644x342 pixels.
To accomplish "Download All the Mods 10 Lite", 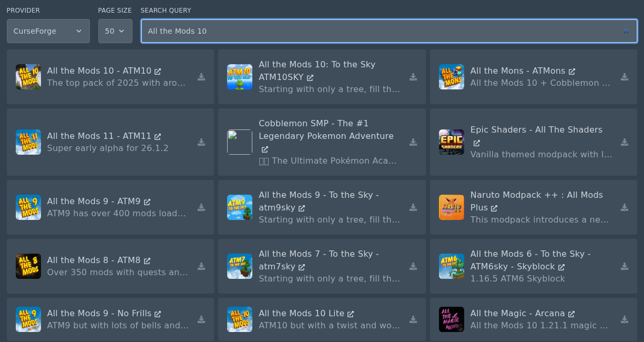I will pos(413,319).
